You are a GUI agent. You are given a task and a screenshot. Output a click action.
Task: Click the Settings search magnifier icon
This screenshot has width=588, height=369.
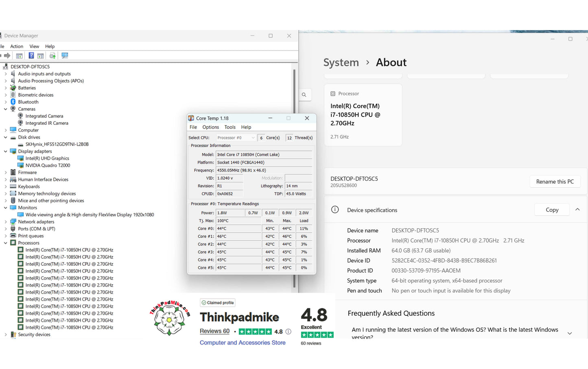coord(304,95)
